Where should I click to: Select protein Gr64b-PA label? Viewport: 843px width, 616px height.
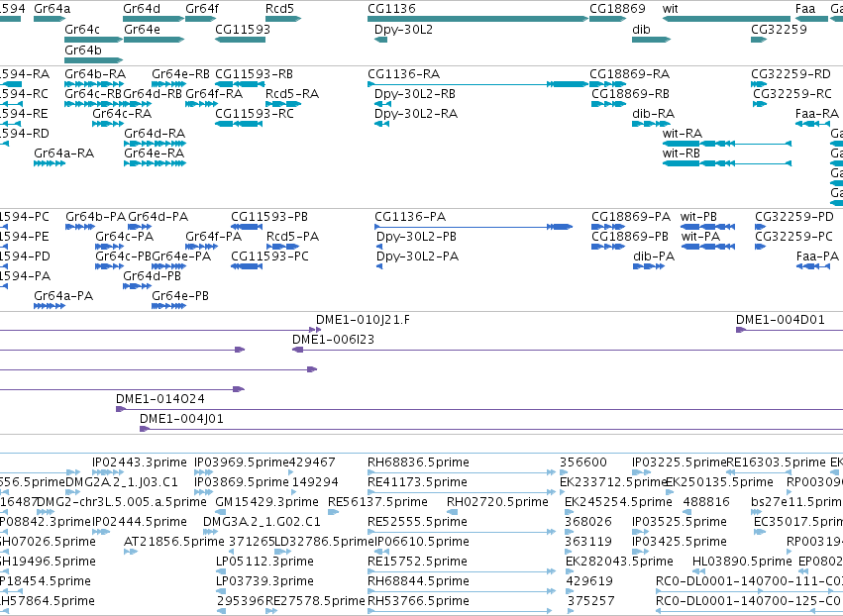[x=96, y=217]
